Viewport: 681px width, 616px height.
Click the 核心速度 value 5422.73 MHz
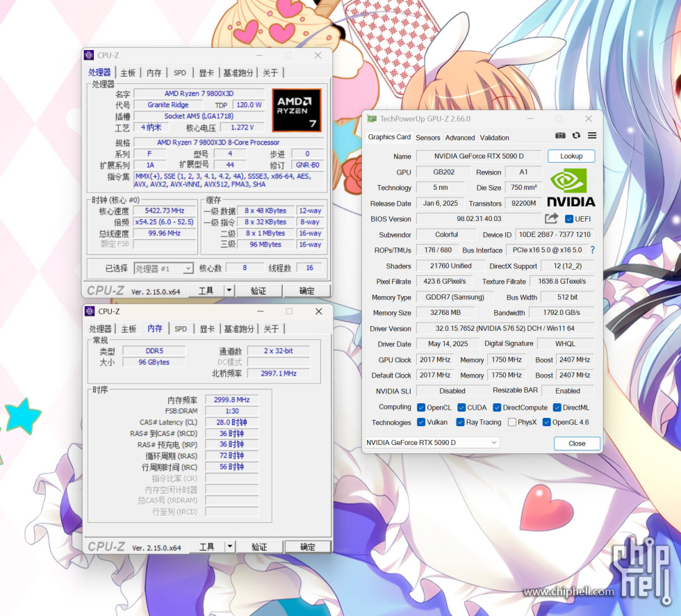click(164, 211)
